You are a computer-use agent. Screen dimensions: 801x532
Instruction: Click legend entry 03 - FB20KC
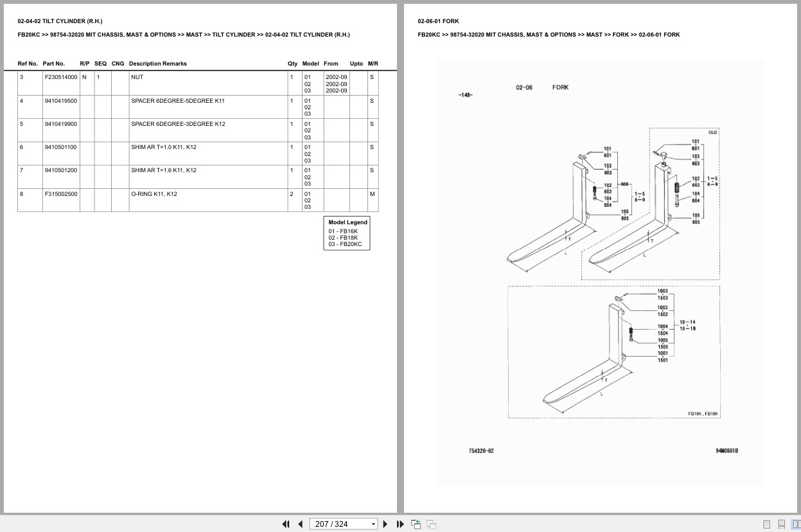(x=346, y=244)
